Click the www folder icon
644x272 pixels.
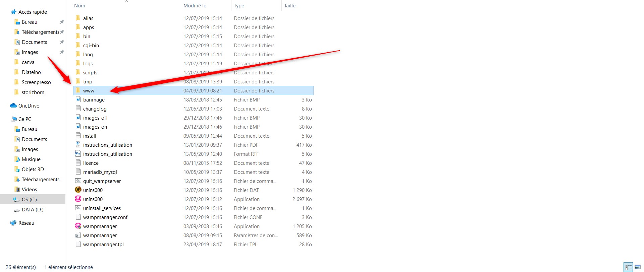(x=78, y=90)
